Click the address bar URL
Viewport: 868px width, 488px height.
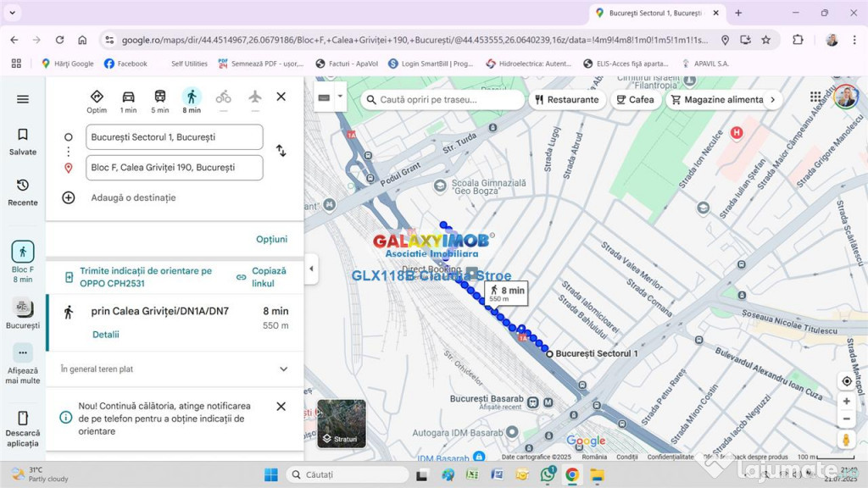(x=415, y=40)
